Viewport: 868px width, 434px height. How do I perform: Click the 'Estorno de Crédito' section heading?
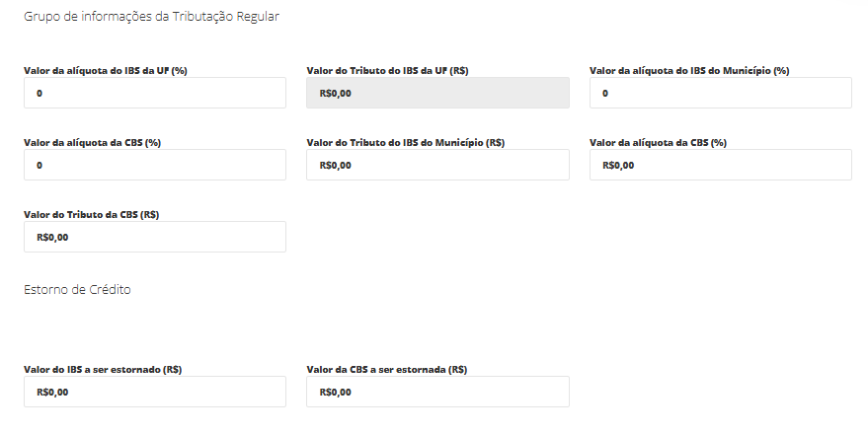(77, 290)
